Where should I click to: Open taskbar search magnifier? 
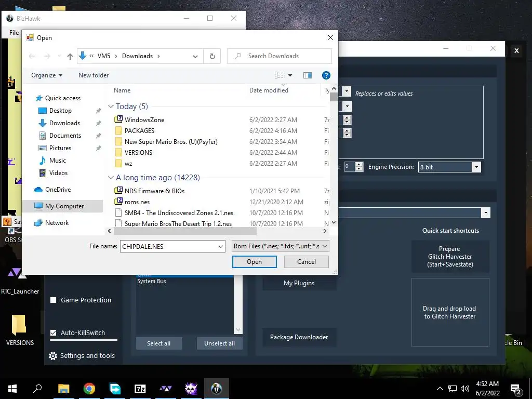pos(37,389)
